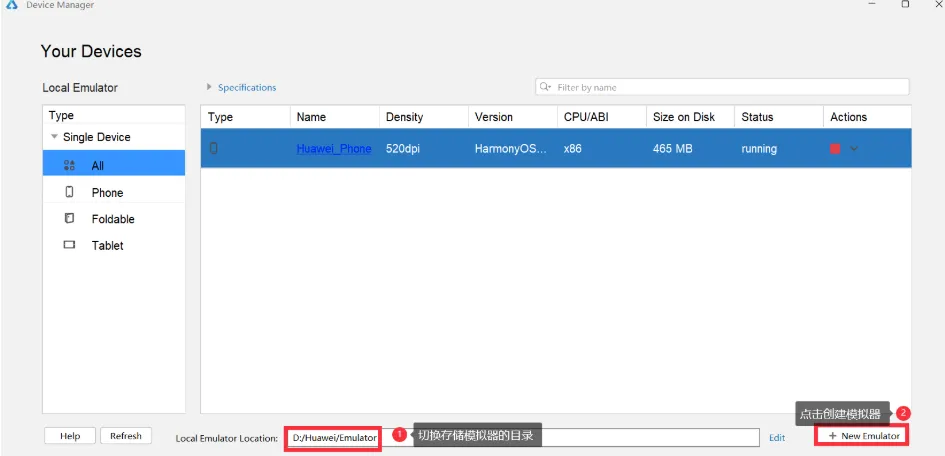This screenshot has height=456, width=945.
Task: Click the Actions column header
Action: click(867, 117)
